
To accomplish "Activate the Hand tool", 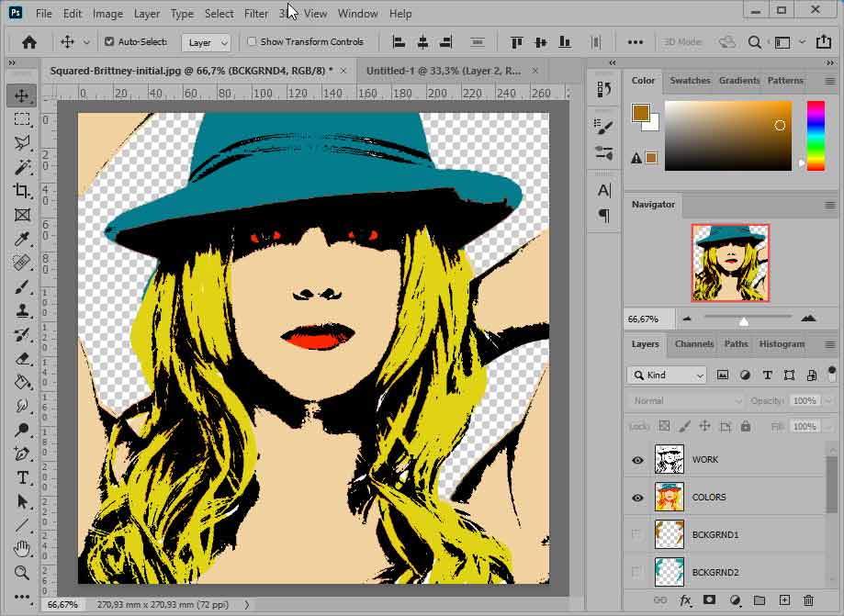I will [x=21, y=549].
